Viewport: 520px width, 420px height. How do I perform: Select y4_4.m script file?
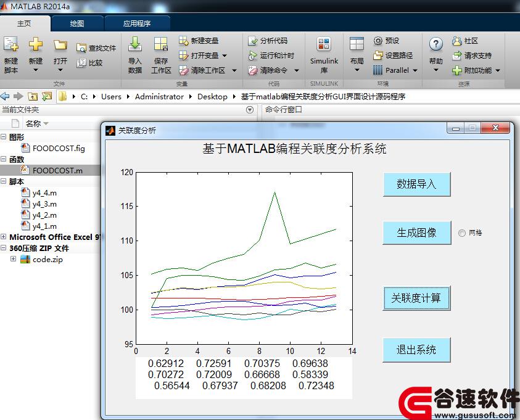[x=44, y=192]
